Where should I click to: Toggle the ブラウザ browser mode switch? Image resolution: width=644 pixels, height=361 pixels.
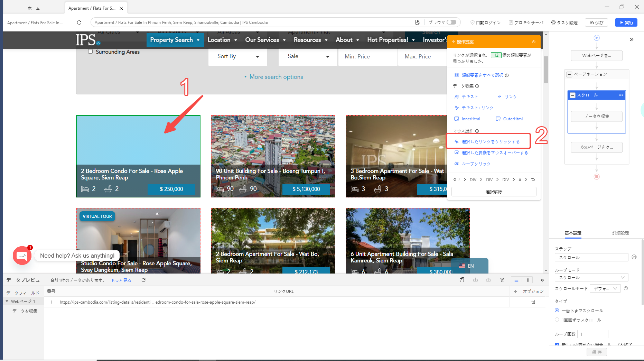(451, 22)
